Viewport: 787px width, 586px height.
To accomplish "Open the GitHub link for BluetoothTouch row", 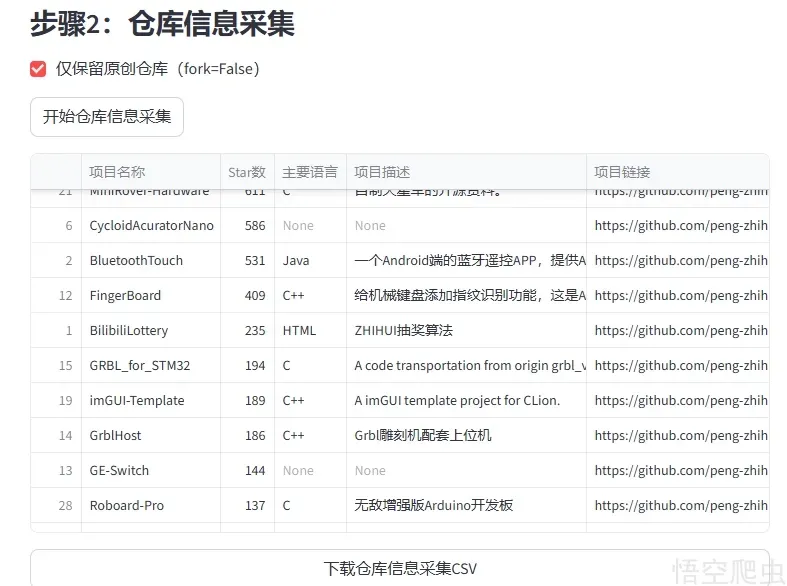I will click(678, 260).
